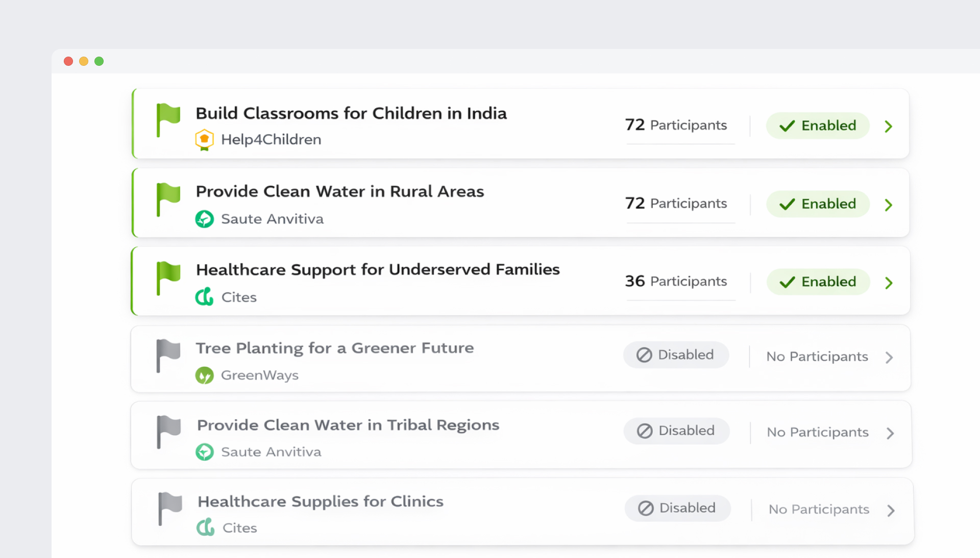Click the green flag beside Healthcare Support campaign
The height and width of the screenshot is (558, 980).
pos(168,277)
